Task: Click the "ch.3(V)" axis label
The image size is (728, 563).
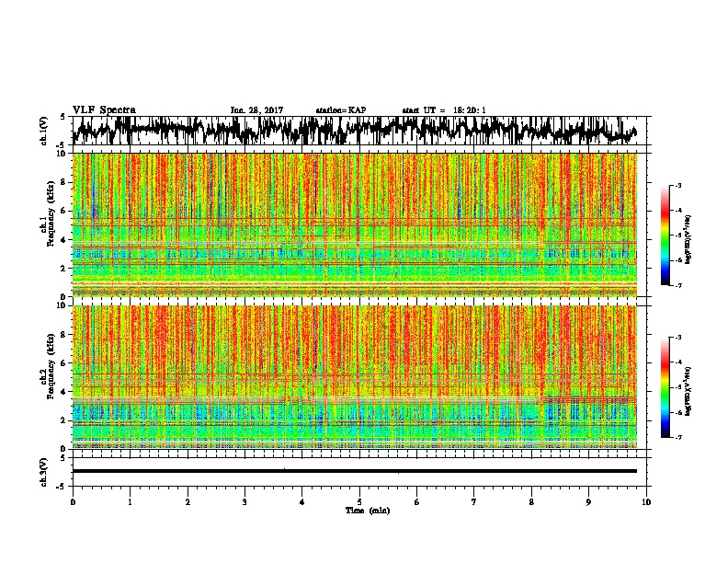Action: (44, 472)
